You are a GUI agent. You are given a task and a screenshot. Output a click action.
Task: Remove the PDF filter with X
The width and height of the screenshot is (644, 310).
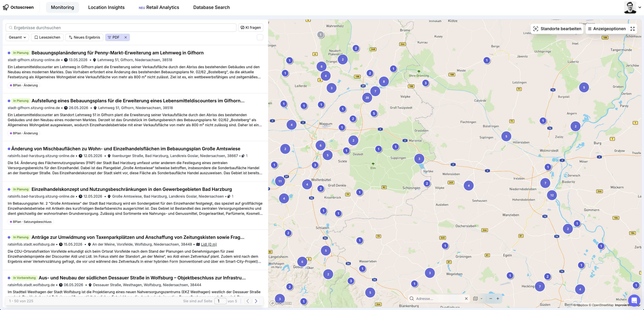point(126,37)
